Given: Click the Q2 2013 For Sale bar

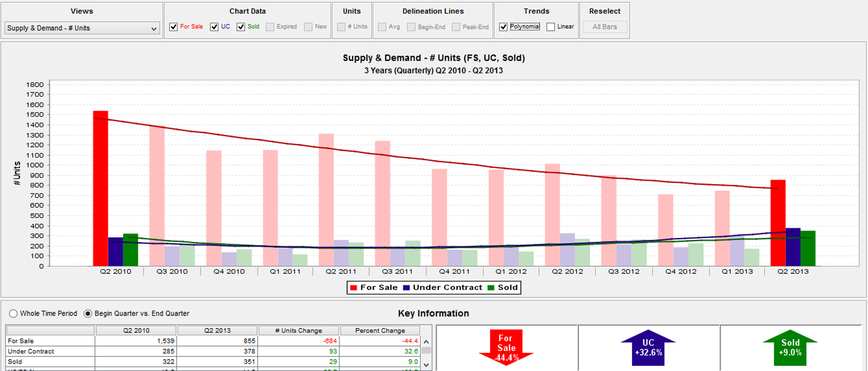Looking at the screenshot, I should click(778, 223).
